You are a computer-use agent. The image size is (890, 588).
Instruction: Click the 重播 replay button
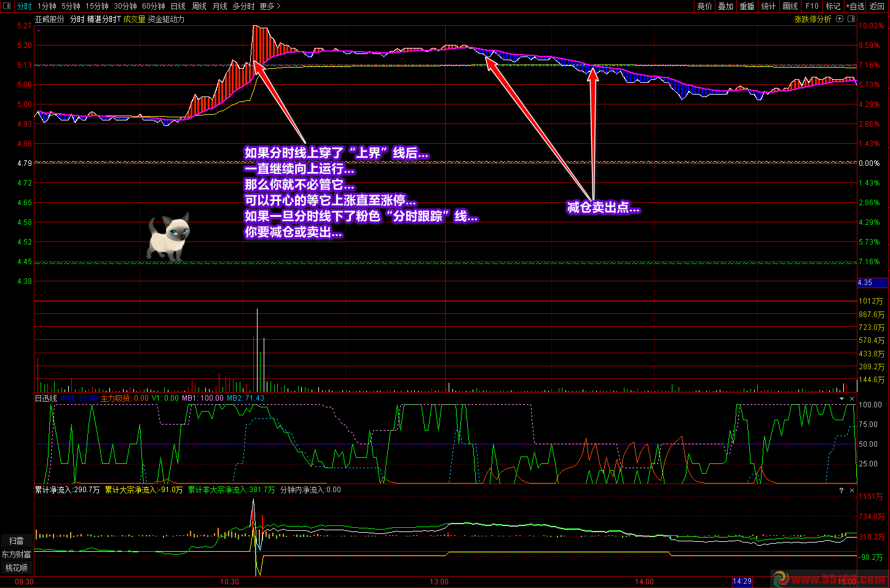point(747,6)
